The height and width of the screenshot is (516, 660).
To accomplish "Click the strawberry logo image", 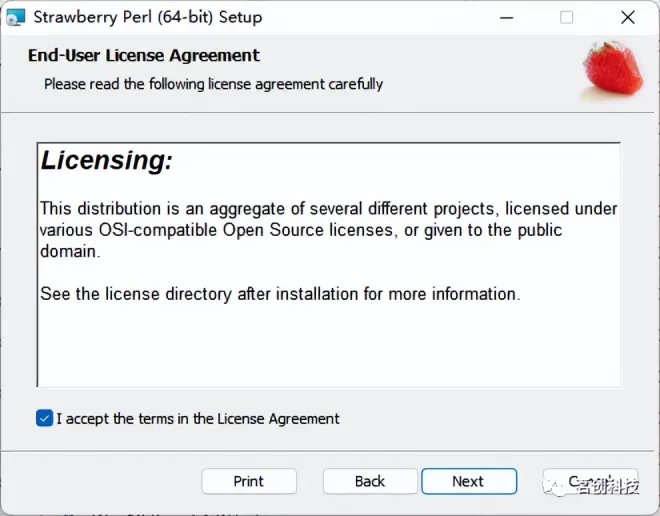I will pos(612,70).
